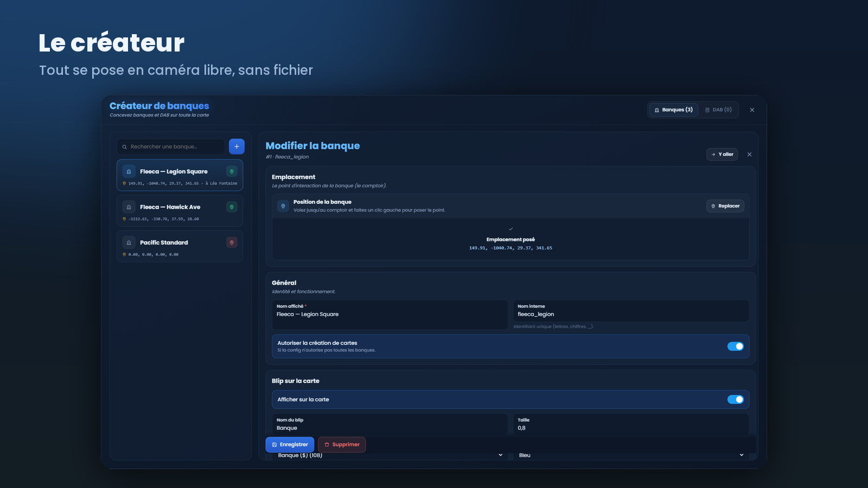Viewport: 868px width, 488px height.
Task: Click the search magnifier icon
Action: click(x=124, y=147)
